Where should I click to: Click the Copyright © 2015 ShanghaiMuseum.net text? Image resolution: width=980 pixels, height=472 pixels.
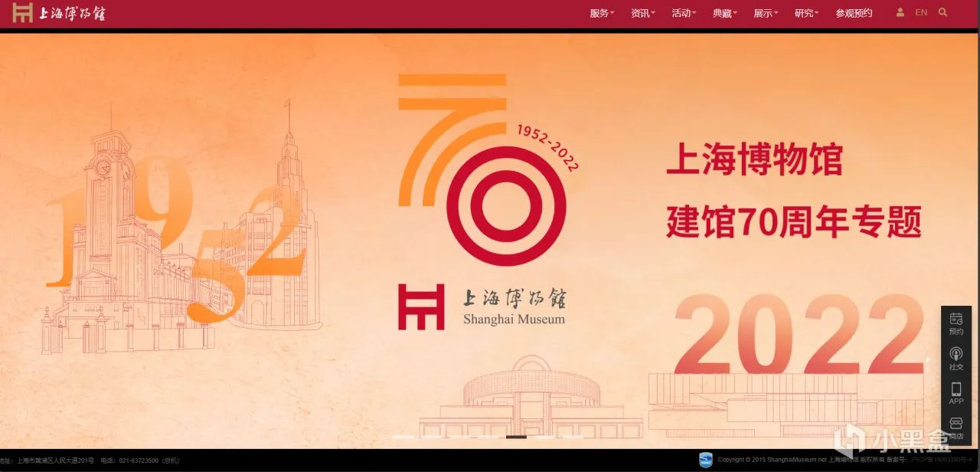772,460
